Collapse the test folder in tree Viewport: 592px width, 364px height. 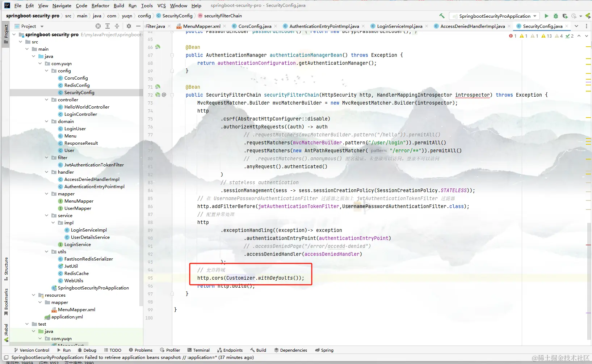tap(27, 324)
